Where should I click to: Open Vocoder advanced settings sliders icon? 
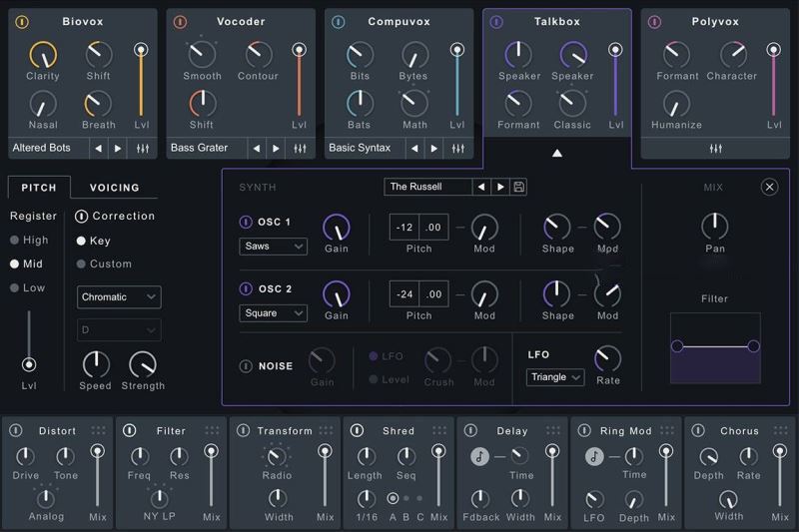tap(301, 149)
